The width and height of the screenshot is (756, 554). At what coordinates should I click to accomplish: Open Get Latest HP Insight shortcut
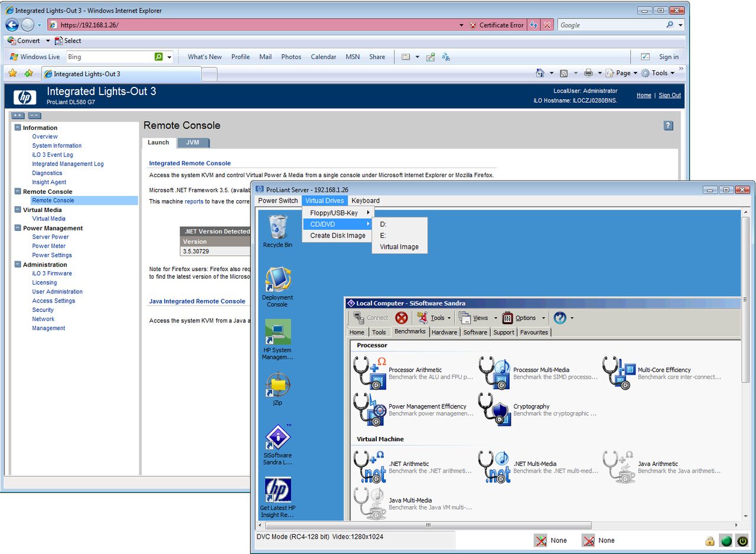tap(278, 497)
